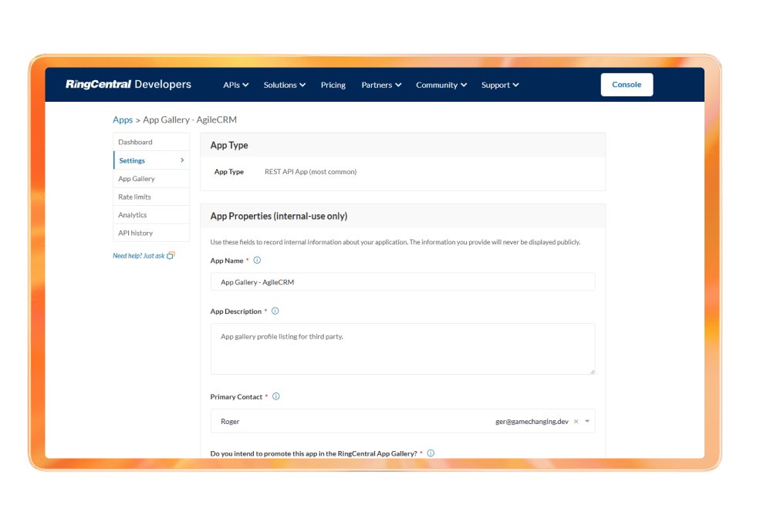
Task: Click the info icon next to App Description
Action: click(275, 311)
